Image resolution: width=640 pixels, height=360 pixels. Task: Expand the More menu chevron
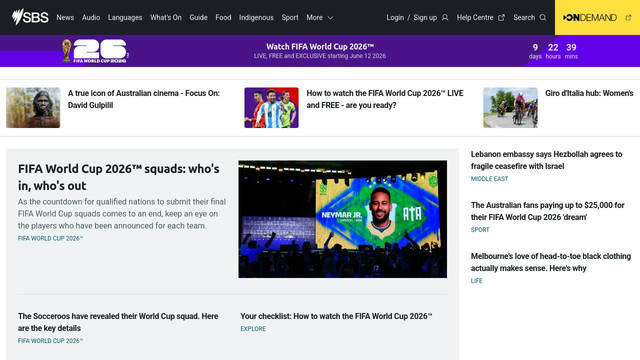tap(331, 18)
